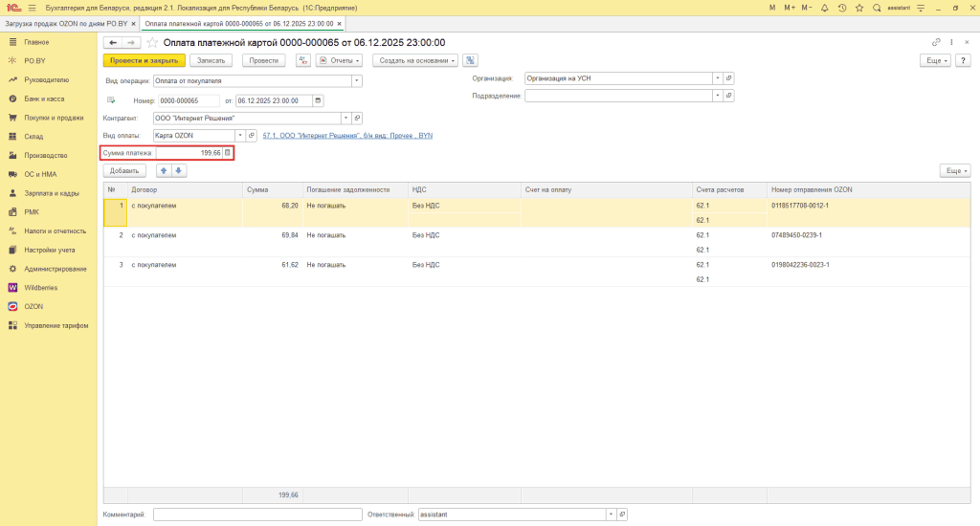Open notifications bell

[x=824, y=8]
